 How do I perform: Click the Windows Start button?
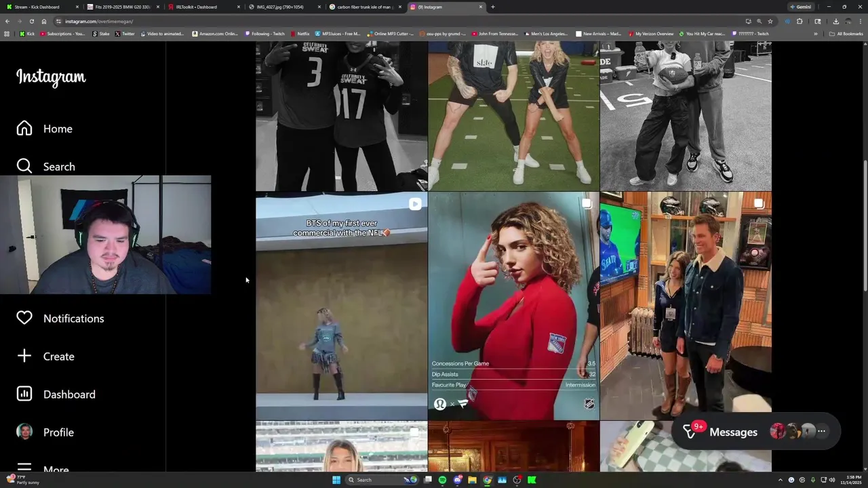coord(336,480)
